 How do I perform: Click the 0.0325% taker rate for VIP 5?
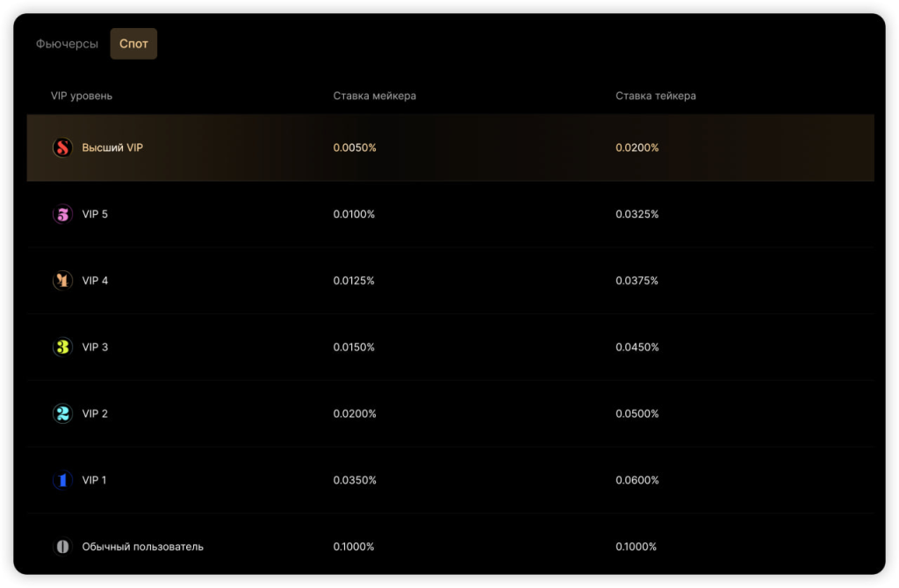coord(636,214)
